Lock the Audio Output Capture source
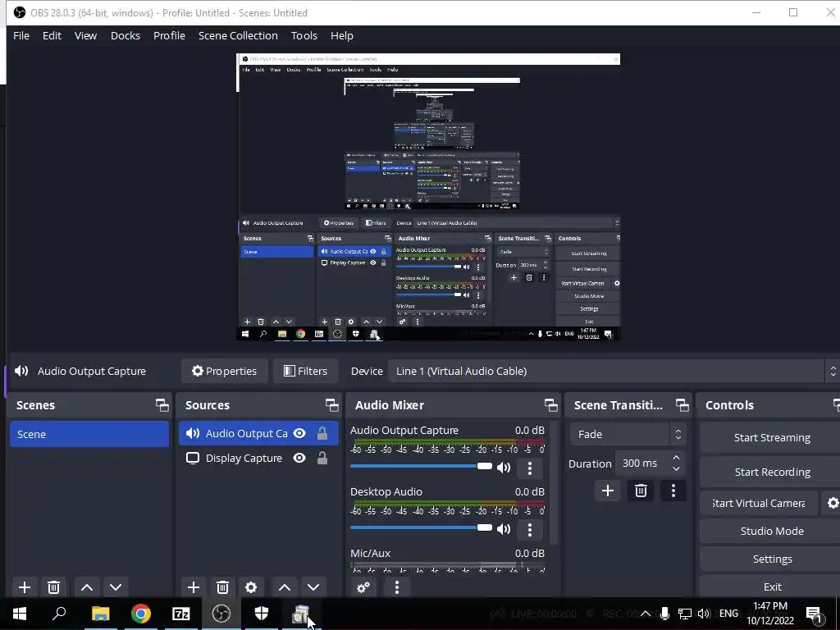 (322, 433)
